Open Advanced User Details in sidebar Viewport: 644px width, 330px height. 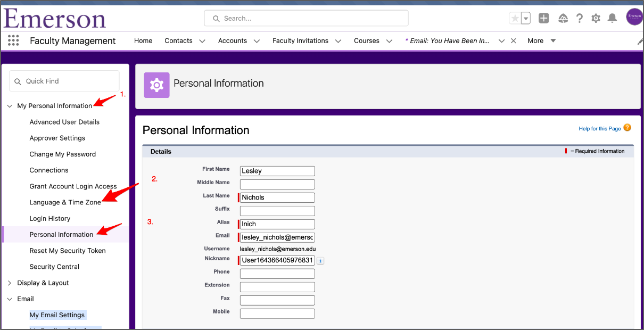coord(64,122)
